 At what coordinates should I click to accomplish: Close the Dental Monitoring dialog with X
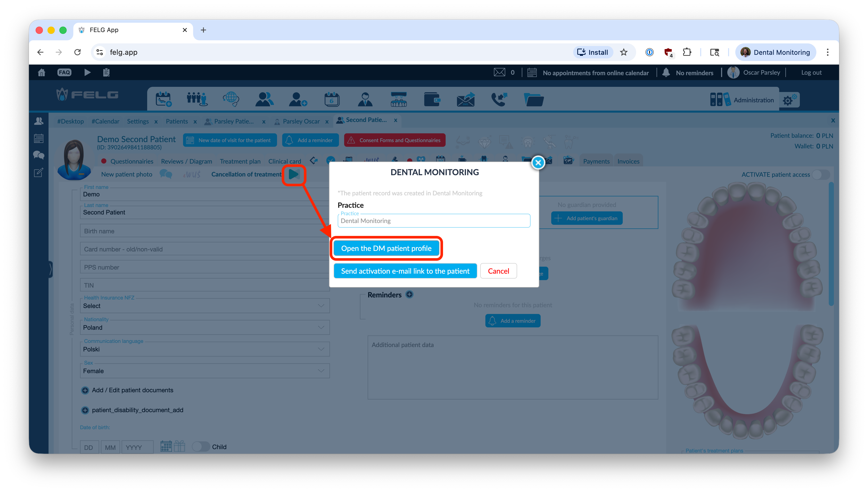pyautogui.click(x=538, y=163)
